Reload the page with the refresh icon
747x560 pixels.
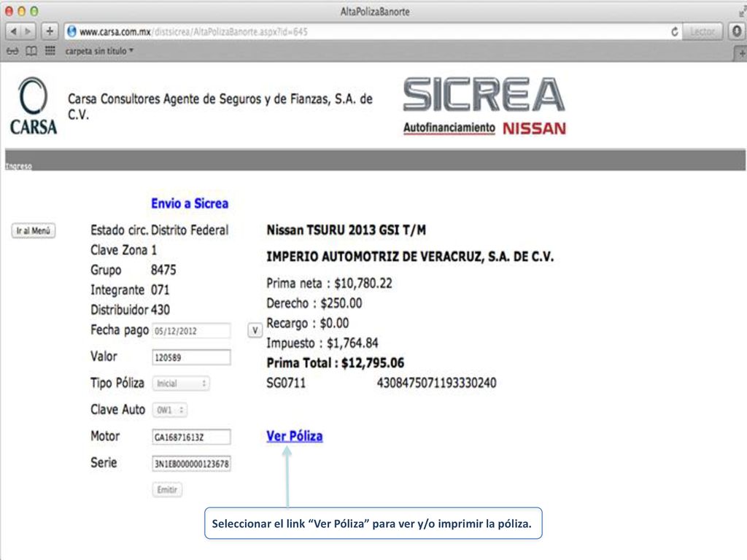pos(675,32)
